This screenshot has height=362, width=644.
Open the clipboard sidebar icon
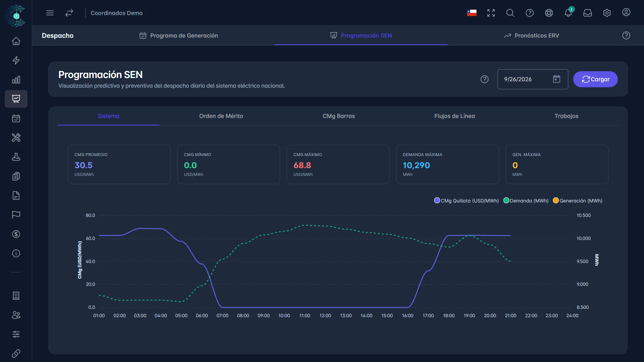[x=16, y=176]
